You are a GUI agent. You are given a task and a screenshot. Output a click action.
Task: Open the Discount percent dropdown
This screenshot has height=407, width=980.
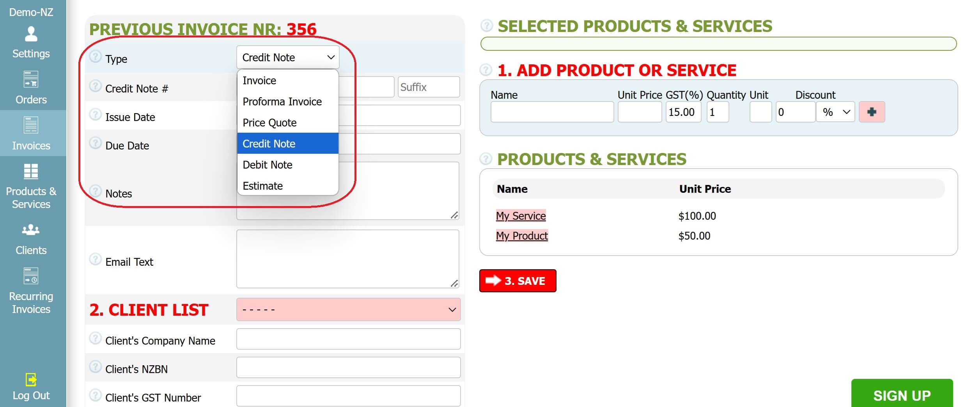(835, 112)
